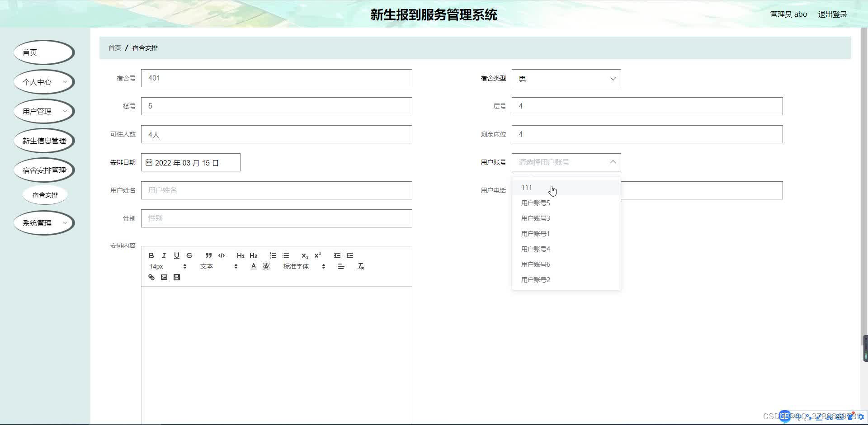
Task: Apply superscript formatting
Action: pyautogui.click(x=317, y=255)
